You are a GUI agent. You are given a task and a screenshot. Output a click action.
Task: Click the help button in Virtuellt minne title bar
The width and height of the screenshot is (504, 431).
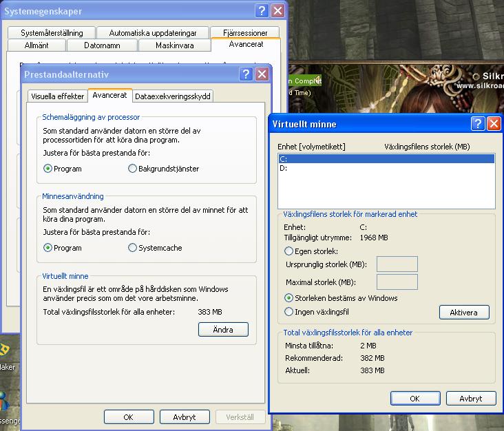[x=478, y=124]
